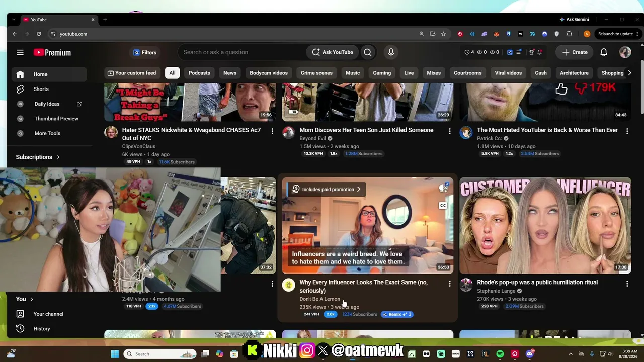
Task: Mute the influencer video preview
Action: point(443,189)
